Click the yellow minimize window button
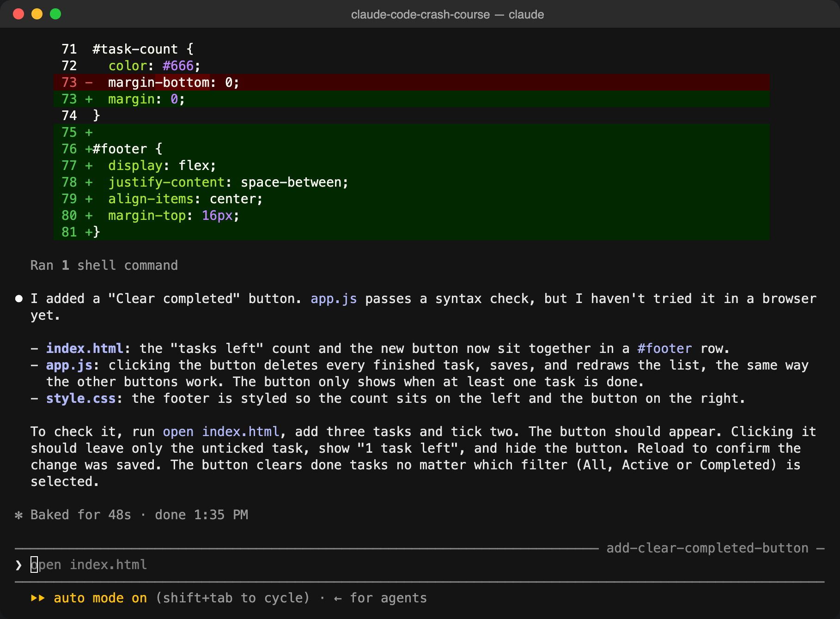The width and height of the screenshot is (840, 619). pyautogui.click(x=37, y=14)
